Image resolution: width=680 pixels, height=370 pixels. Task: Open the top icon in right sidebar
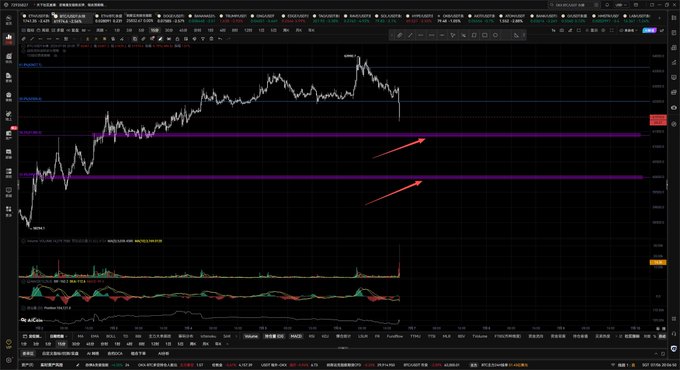click(673, 18)
